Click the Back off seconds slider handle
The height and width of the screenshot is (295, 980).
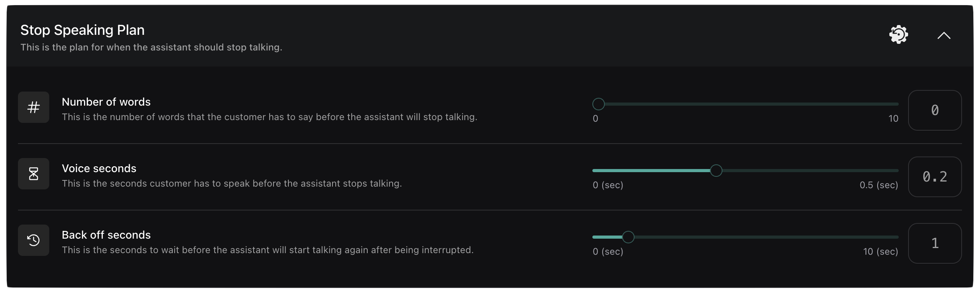point(628,237)
